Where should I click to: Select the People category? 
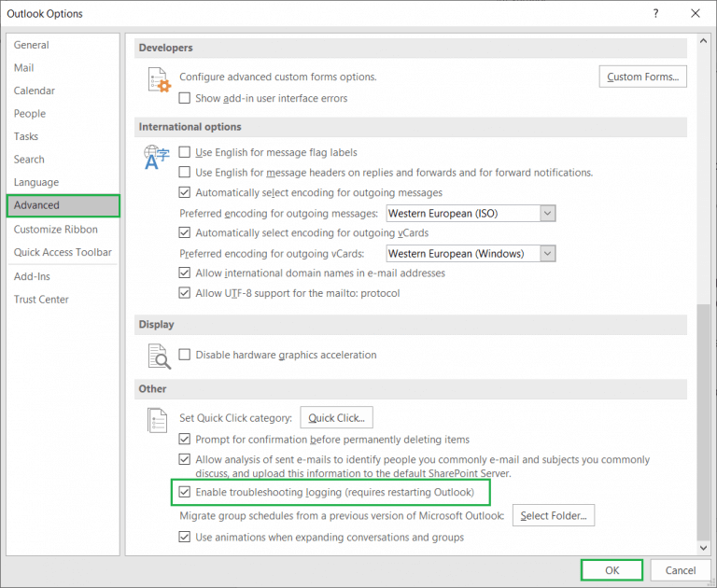click(63, 113)
